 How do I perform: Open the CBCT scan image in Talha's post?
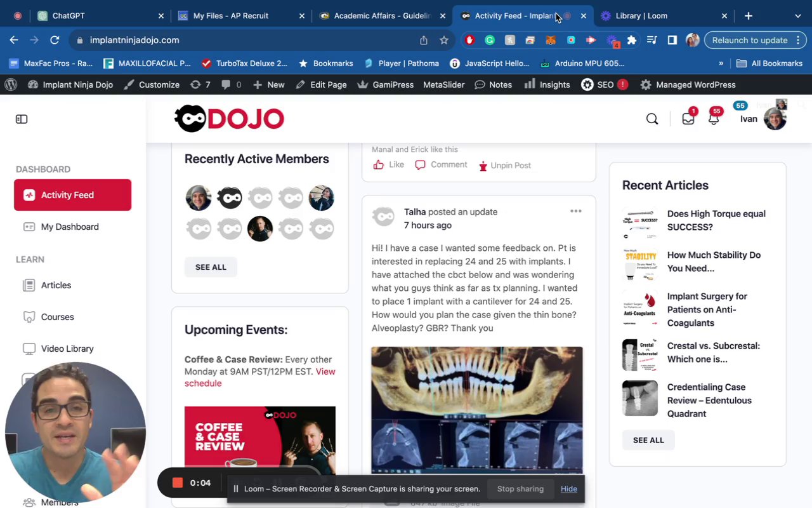coord(477,410)
